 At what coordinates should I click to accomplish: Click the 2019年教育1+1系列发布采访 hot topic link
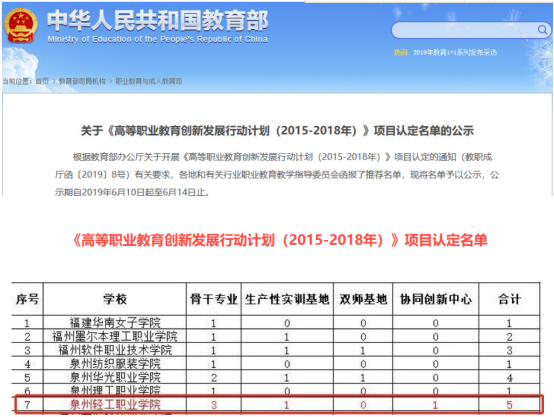(455, 52)
